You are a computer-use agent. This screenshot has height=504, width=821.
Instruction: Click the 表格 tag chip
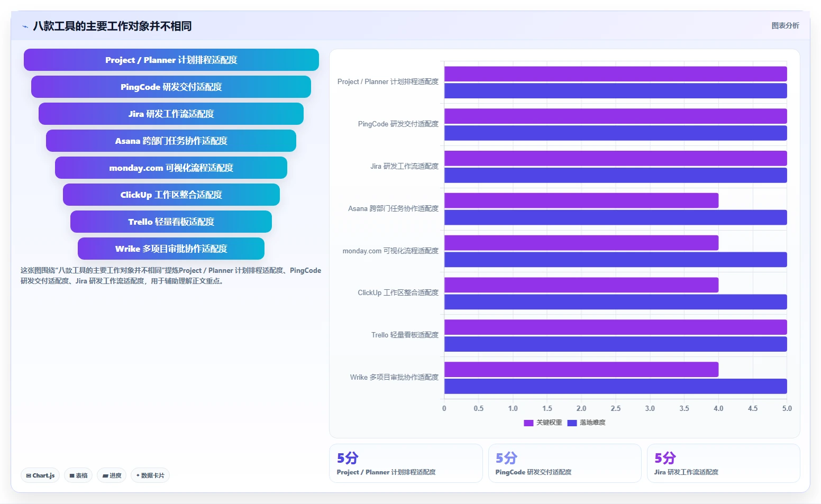(78, 475)
